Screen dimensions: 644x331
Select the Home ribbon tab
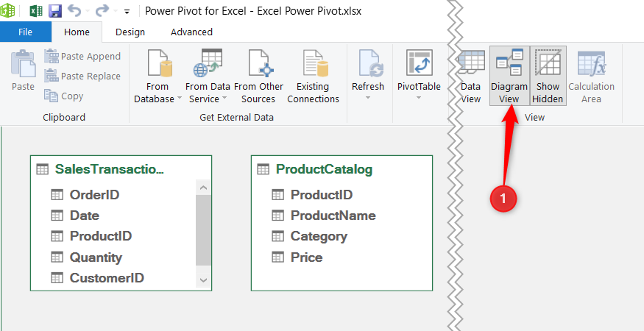click(x=77, y=32)
